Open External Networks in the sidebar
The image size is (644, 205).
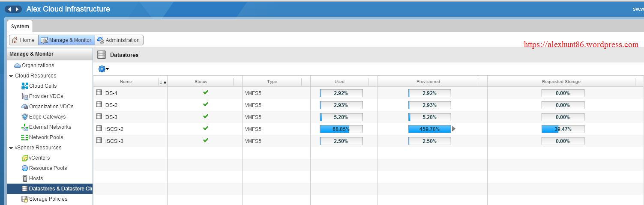50,127
